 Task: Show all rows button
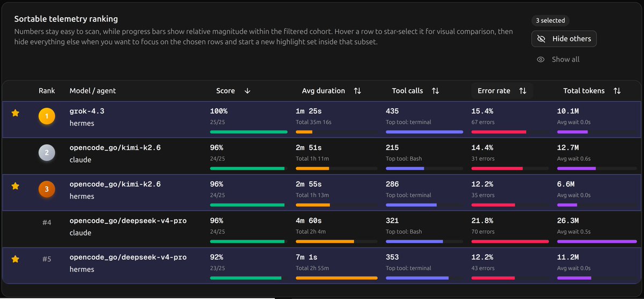[x=558, y=60]
